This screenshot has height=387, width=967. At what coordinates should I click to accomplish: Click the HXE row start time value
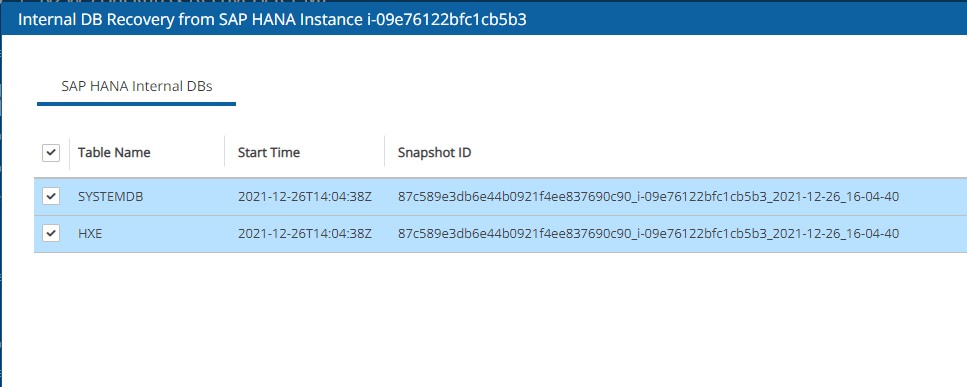[x=305, y=234]
